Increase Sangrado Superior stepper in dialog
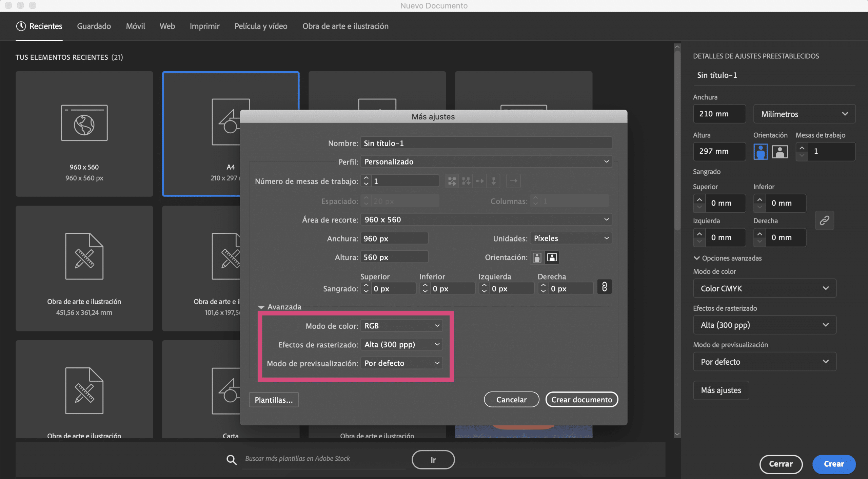 (366, 285)
